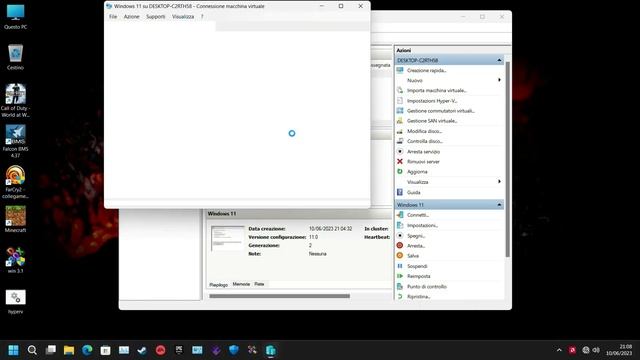Open taskbar clock showing 21:08
The width and height of the screenshot is (640, 360).
tap(619, 350)
